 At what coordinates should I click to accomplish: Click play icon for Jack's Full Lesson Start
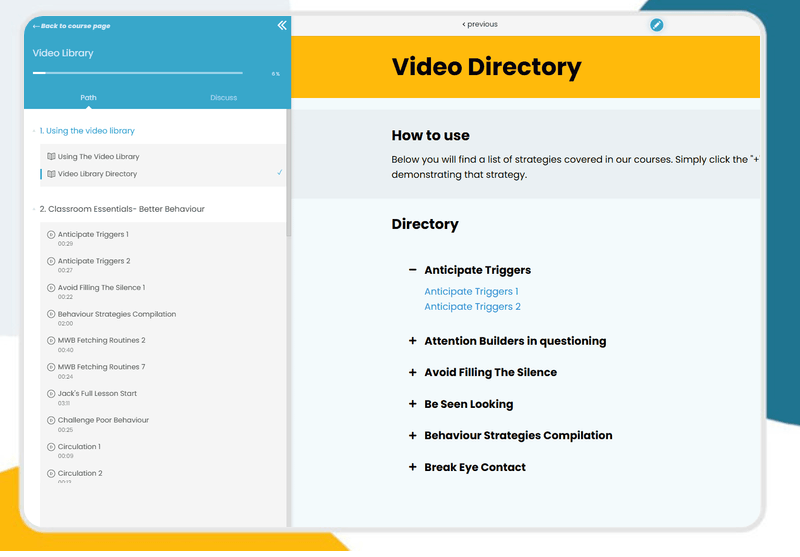[51, 394]
